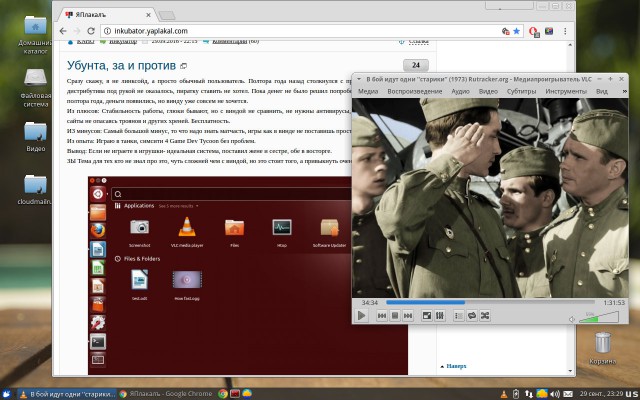
Task: Open VLC extended settings equalizer icon
Action: tap(440, 316)
